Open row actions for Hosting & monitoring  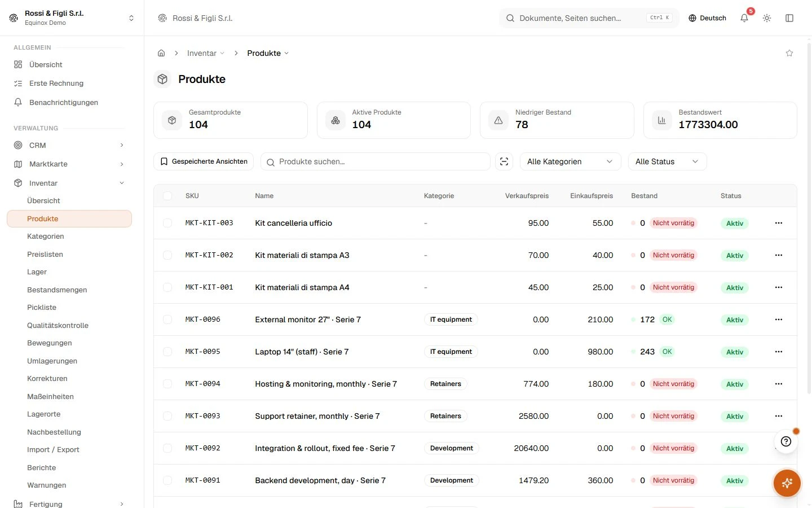pos(779,384)
